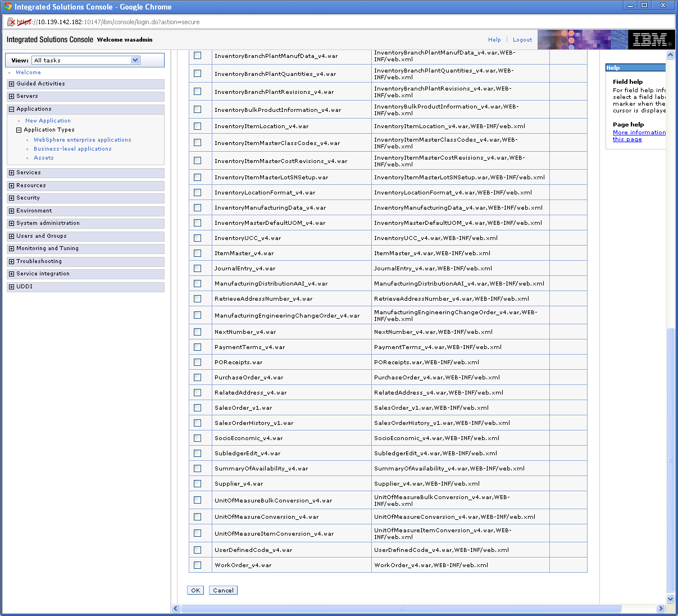Viewport: 678px width, 616px height.
Task: Click the SubledgerEdit_v4.war module name
Action: (247, 454)
